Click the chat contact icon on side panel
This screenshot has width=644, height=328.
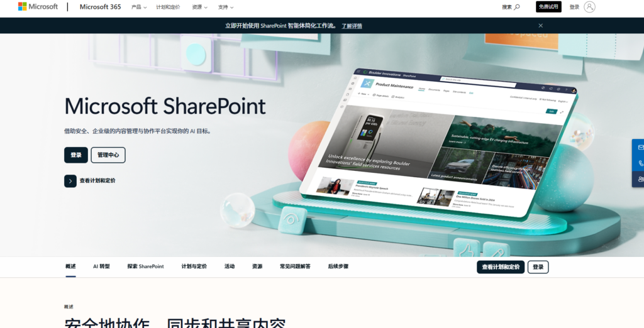640,179
